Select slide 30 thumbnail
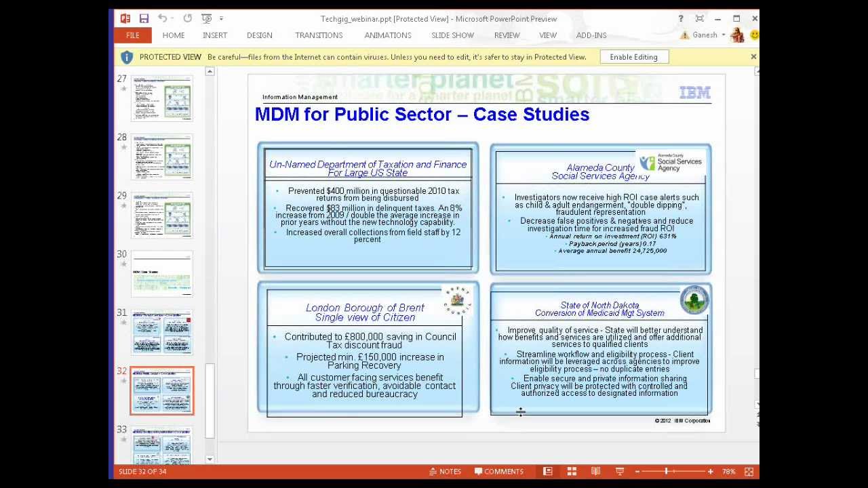The height and width of the screenshot is (488, 868). pyautogui.click(x=162, y=274)
